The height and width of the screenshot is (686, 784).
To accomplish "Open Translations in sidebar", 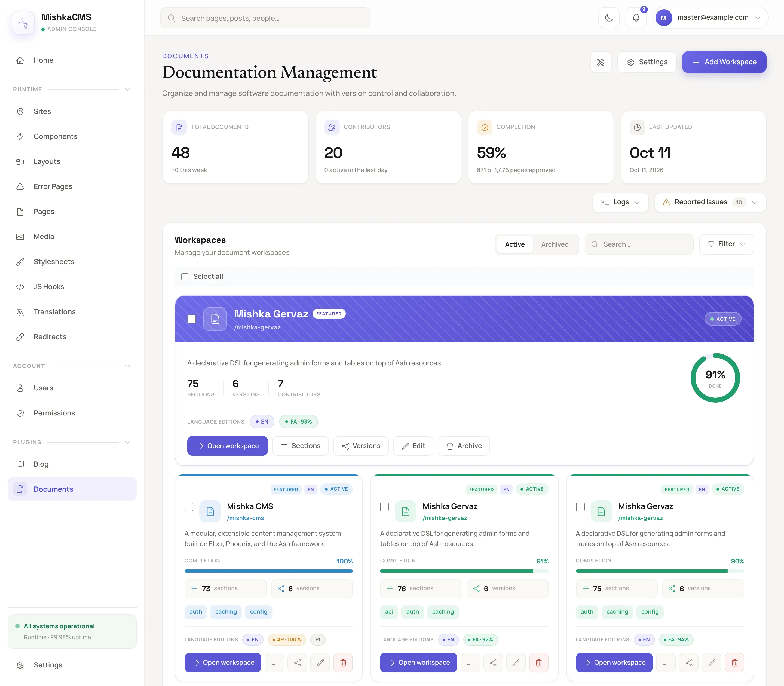I will click(72, 312).
